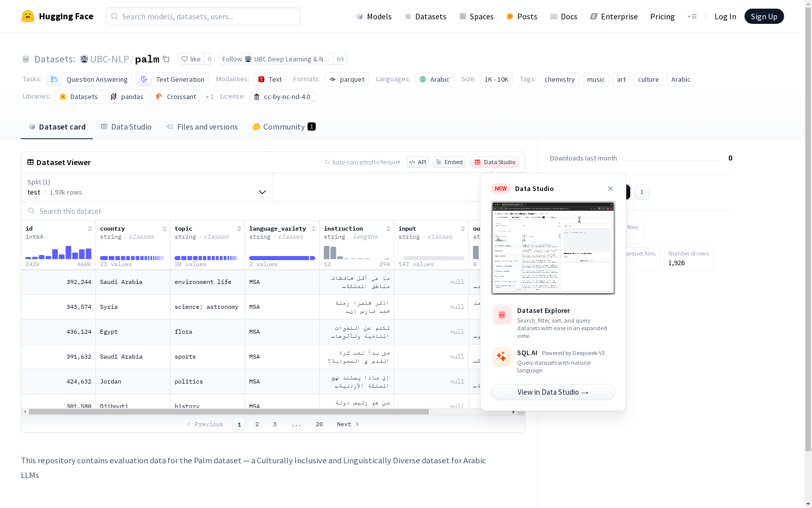812x508 pixels.
Task: Expand the +1 more libraries
Action: click(x=210, y=97)
